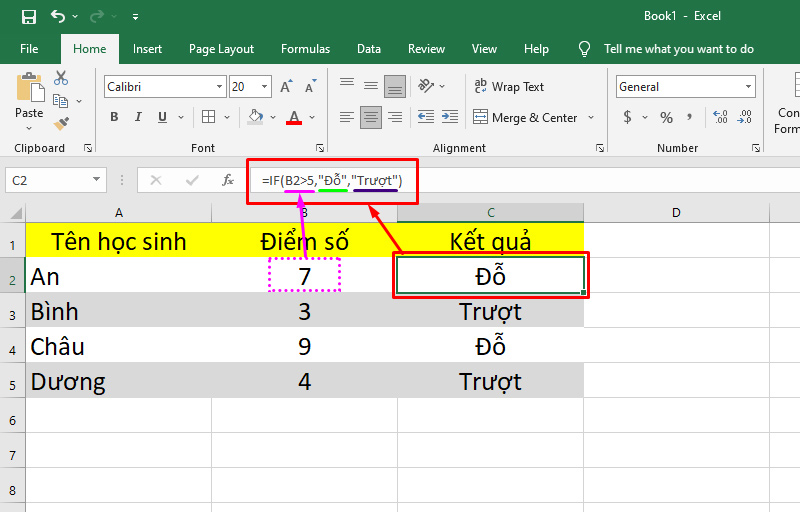The width and height of the screenshot is (800, 512).
Task: Click the Tell me what you want to do box
Action: pos(679,49)
